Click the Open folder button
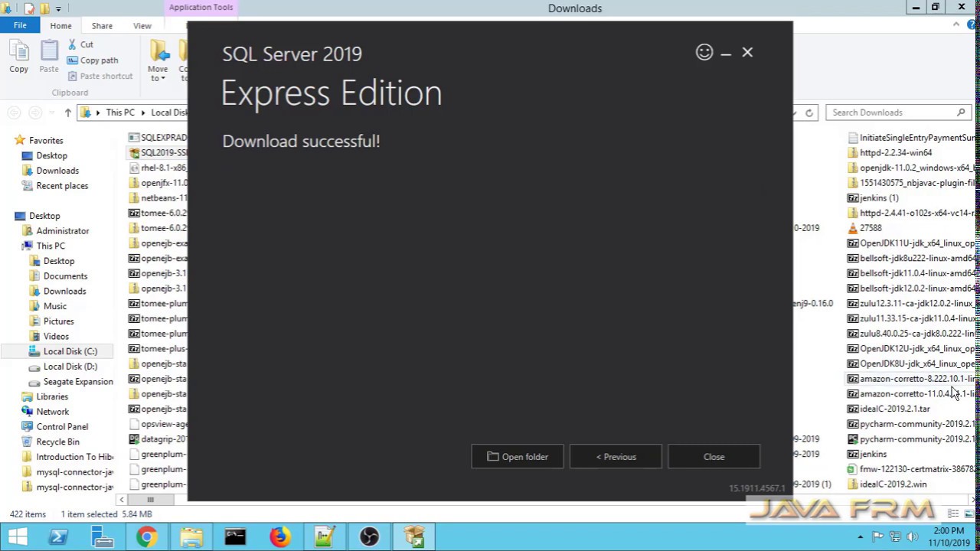The height and width of the screenshot is (551, 980). point(518,457)
